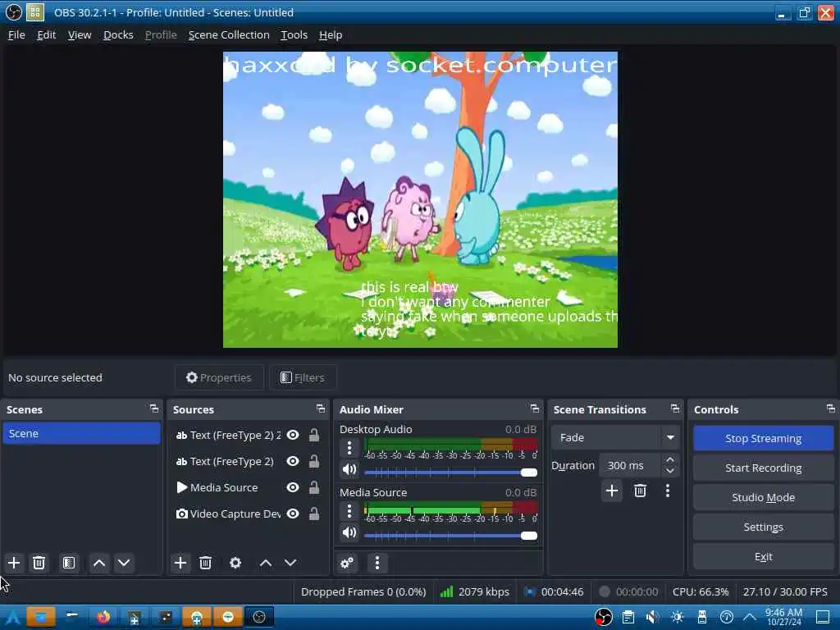This screenshot has height=630, width=840.
Task: Adjust Desktop Audio volume slider
Action: point(450,472)
